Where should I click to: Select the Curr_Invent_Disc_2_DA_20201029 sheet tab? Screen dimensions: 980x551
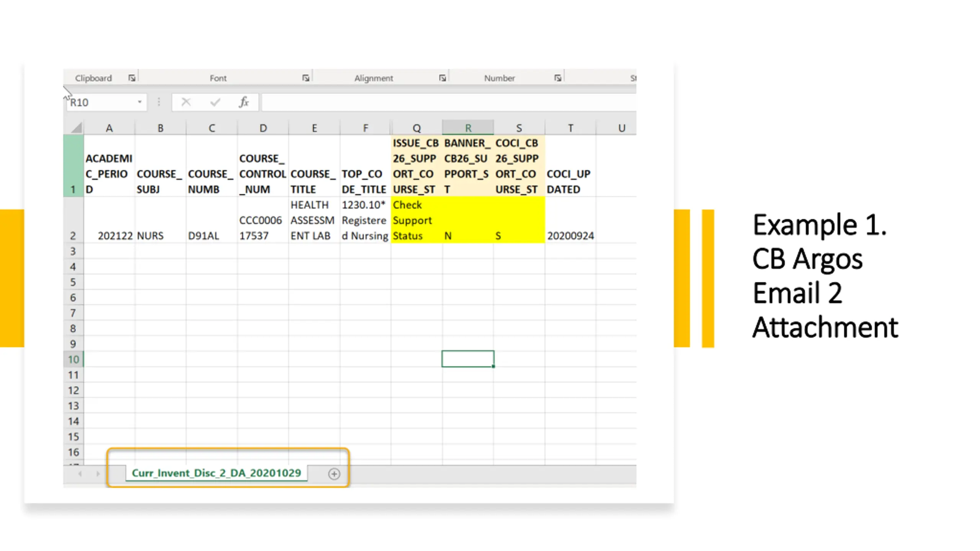(x=216, y=473)
